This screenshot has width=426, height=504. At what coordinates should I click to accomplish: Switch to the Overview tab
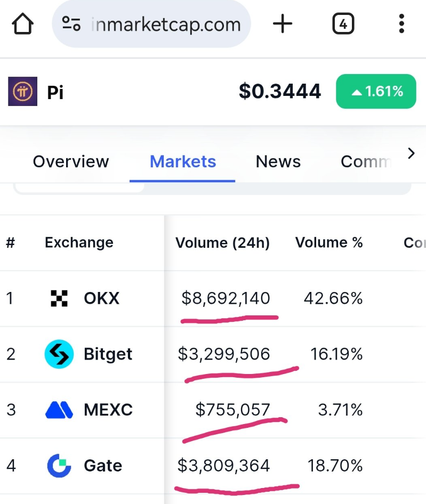tap(71, 161)
